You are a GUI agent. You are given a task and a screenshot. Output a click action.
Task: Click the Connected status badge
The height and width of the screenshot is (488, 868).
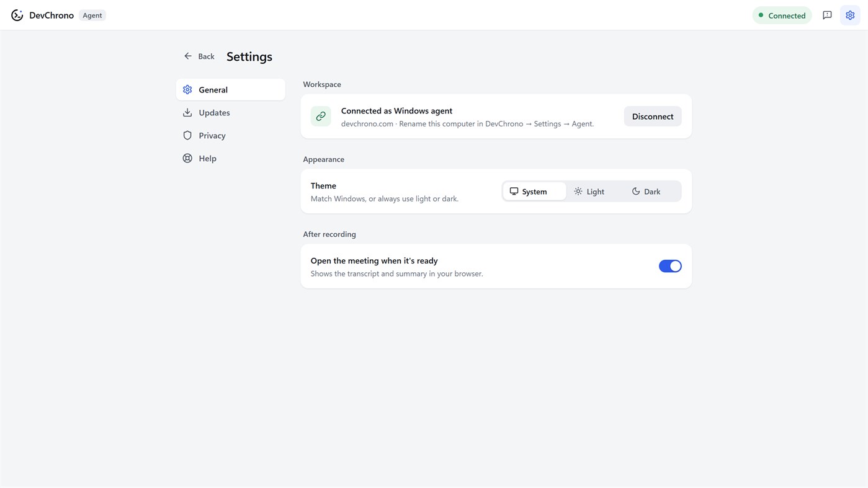point(782,15)
